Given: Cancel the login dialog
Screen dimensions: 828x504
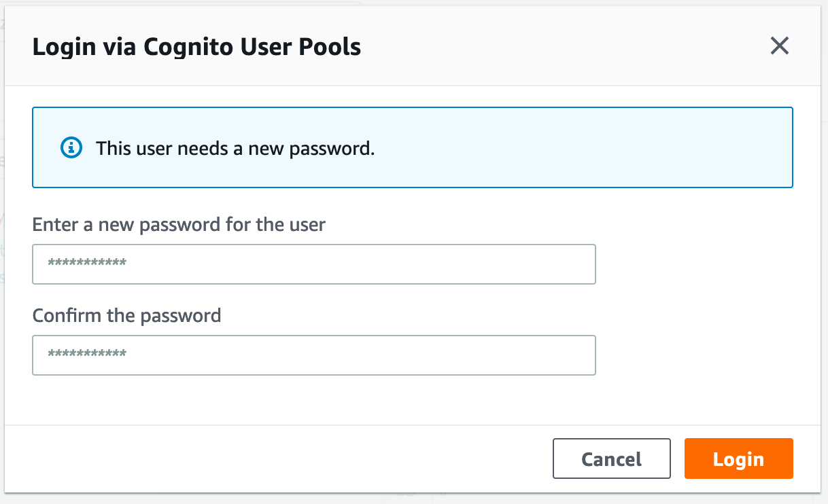Looking at the screenshot, I should click(x=612, y=459).
